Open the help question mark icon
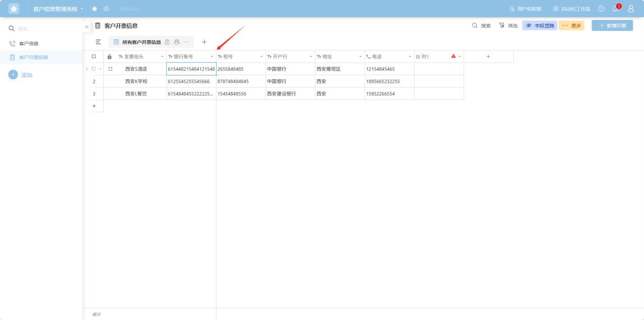Image resolution: width=644 pixels, height=320 pixels. [x=601, y=9]
